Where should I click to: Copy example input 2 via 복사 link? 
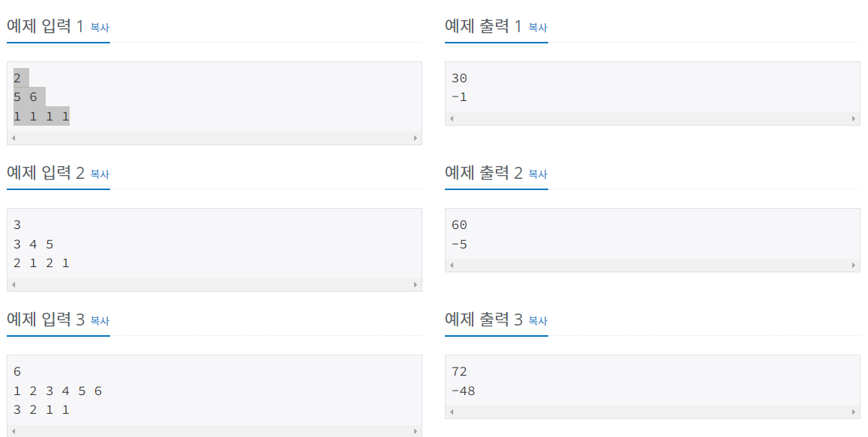100,174
